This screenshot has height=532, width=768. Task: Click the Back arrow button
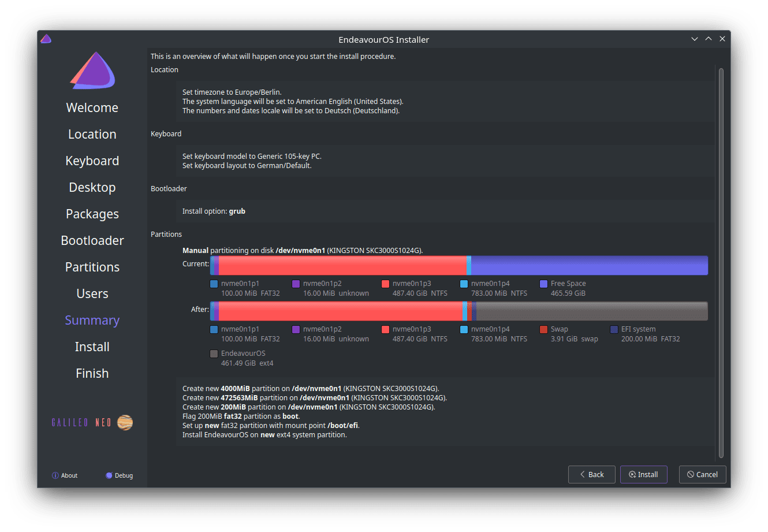591,475
